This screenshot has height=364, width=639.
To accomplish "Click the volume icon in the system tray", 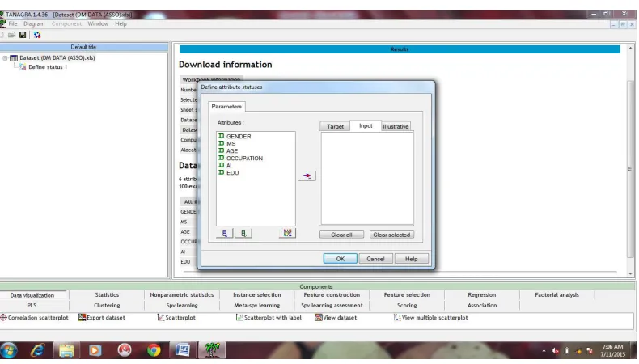I will 555,350.
